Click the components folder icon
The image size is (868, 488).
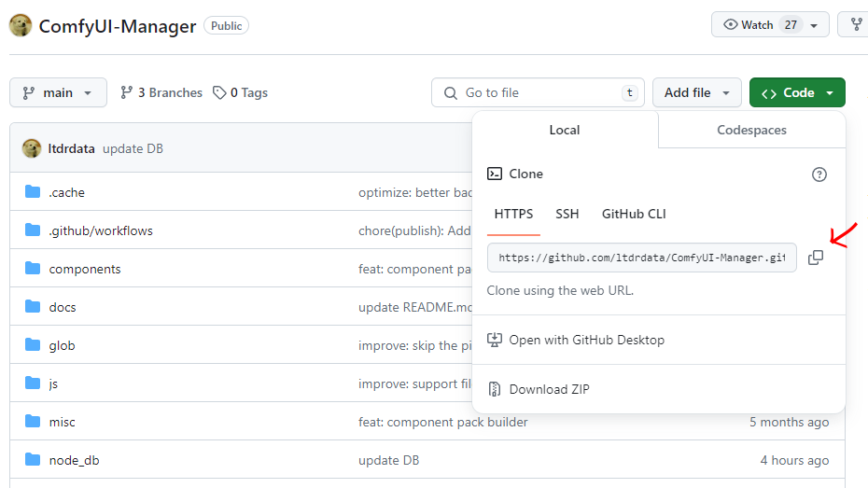(33, 269)
